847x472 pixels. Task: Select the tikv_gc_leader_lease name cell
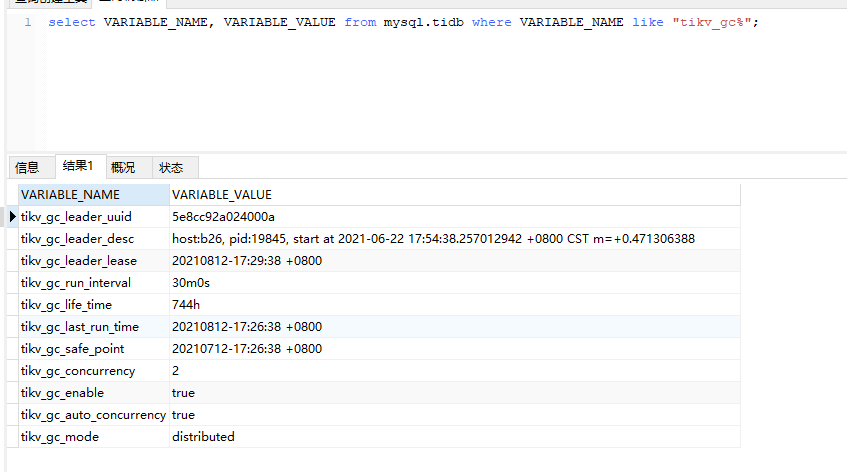(78, 261)
